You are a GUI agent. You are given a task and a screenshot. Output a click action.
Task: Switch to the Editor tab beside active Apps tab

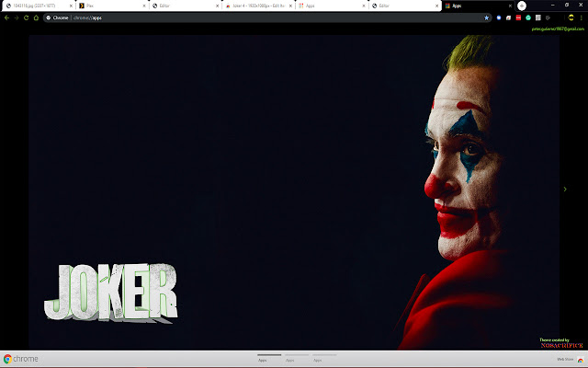403,6
